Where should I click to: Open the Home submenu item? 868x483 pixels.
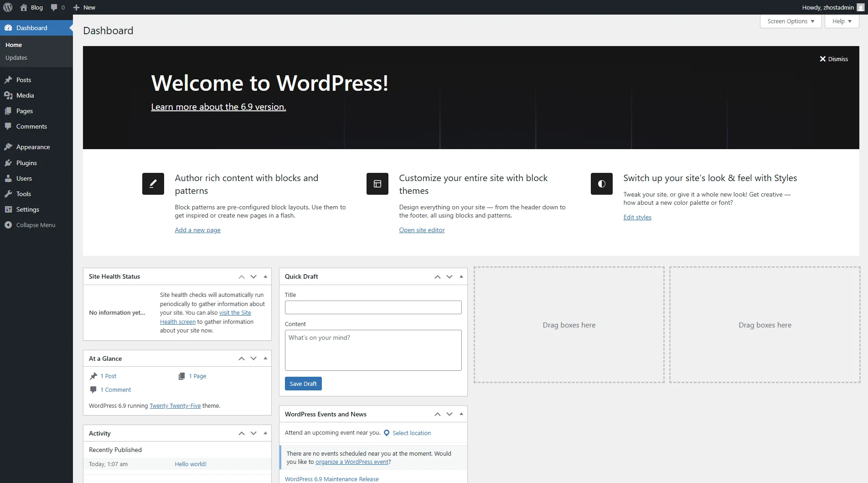click(x=14, y=45)
